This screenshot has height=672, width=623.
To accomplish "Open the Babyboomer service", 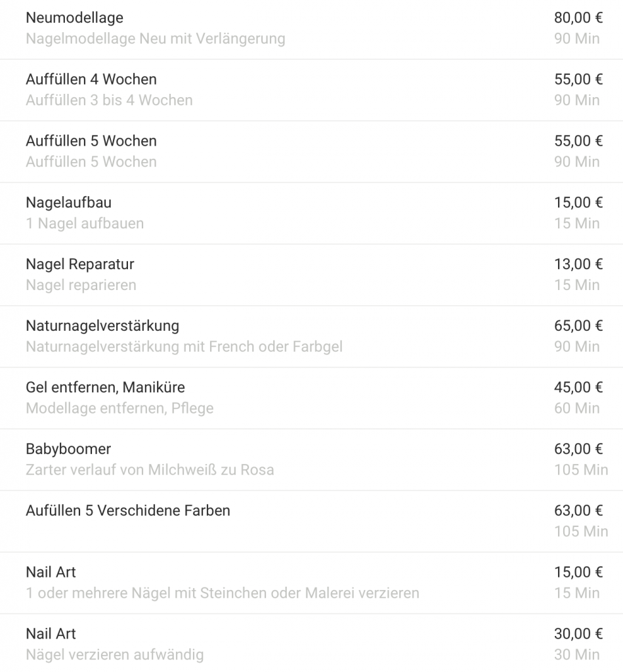I will pos(68,450).
